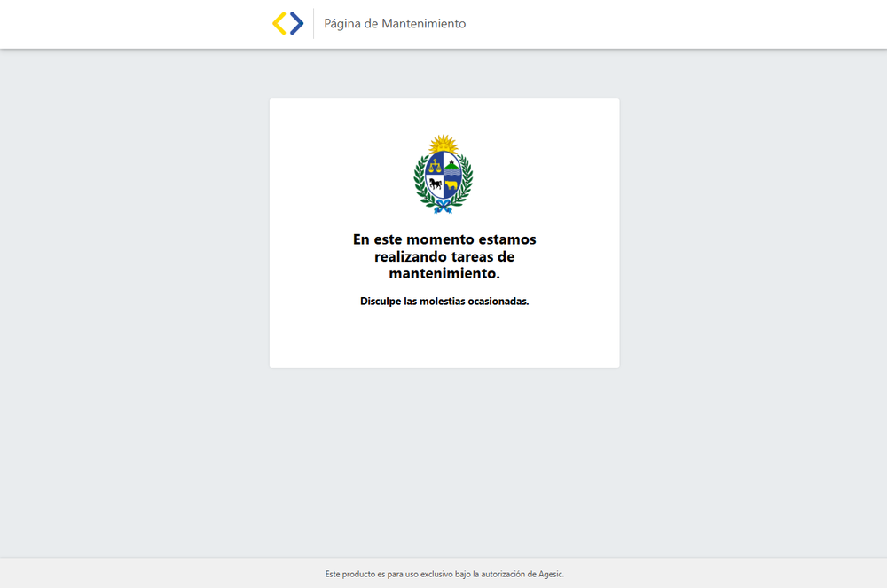Click the 'Página de Mantenimiento' header title
This screenshot has width=887, height=588.
tap(395, 24)
